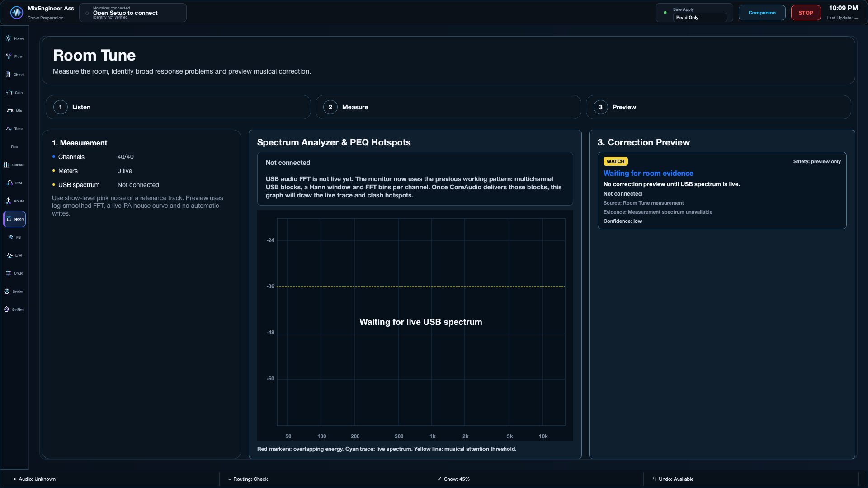Click 'Safety: preview only' label
The height and width of the screenshot is (488, 868).
tap(817, 161)
